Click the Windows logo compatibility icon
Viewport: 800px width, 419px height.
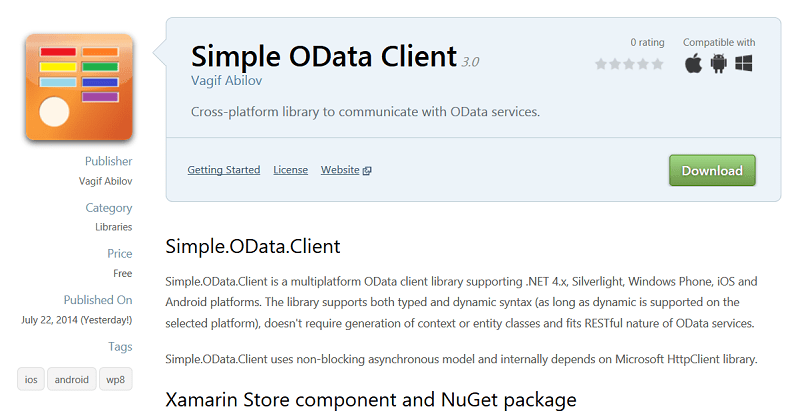click(743, 64)
